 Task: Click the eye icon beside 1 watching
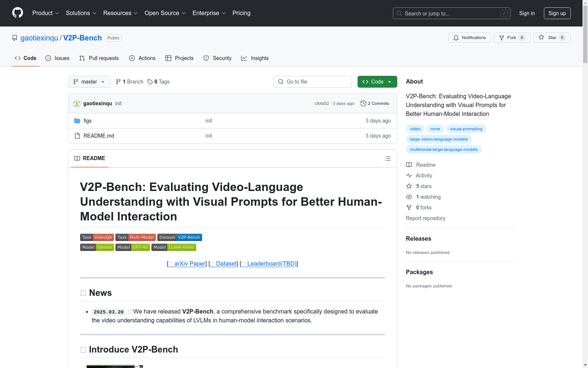pos(409,197)
